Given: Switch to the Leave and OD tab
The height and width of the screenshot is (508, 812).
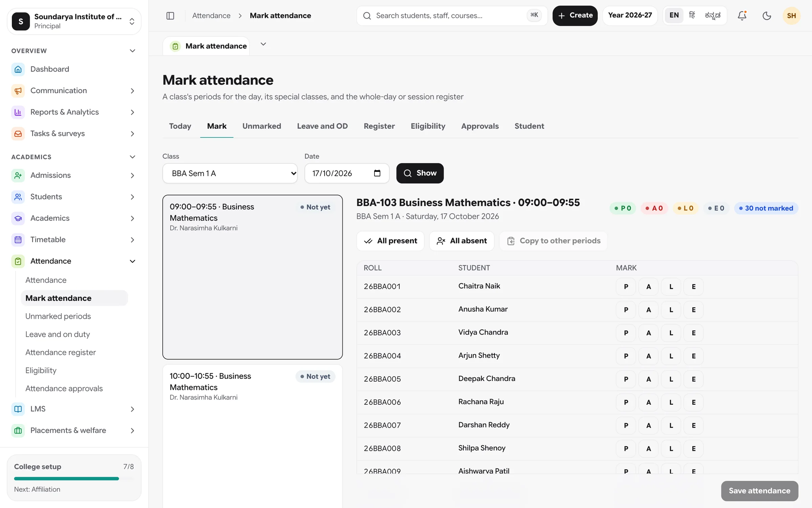Looking at the screenshot, I should pyautogui.click(x=322, y=126).
